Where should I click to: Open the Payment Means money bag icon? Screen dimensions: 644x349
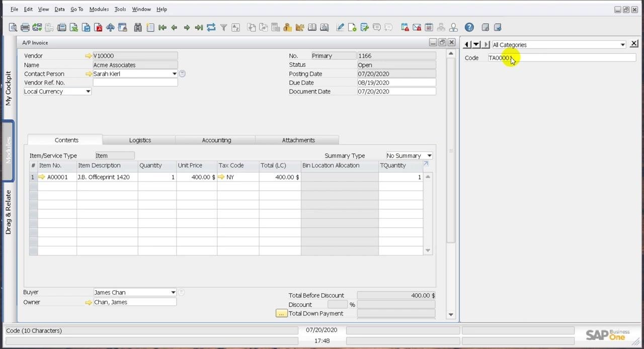click(x=287, y=27)
